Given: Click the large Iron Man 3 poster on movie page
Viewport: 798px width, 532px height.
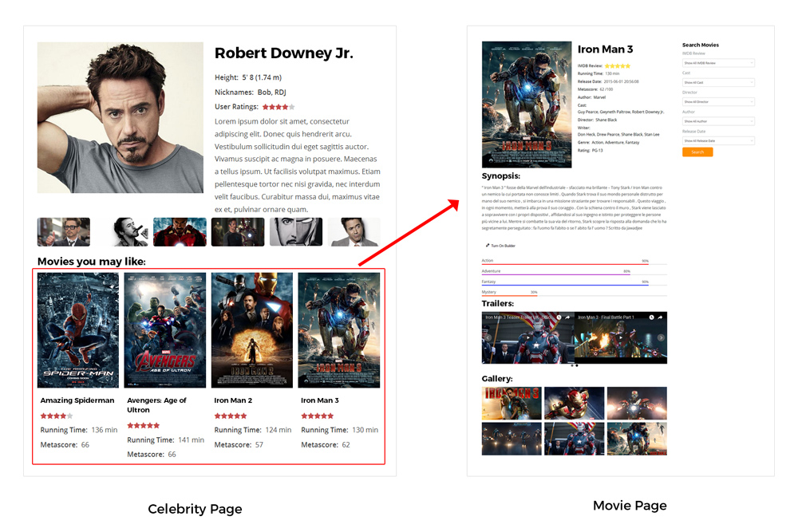Looking at the screenshot, I should click(527, 104).
